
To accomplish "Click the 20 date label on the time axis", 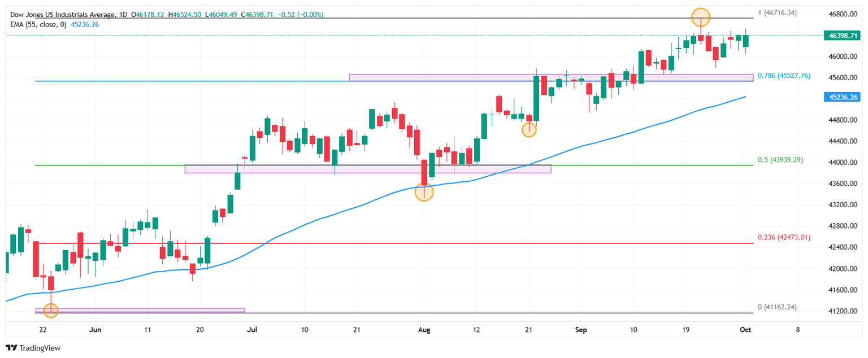I will coord(200,329).
